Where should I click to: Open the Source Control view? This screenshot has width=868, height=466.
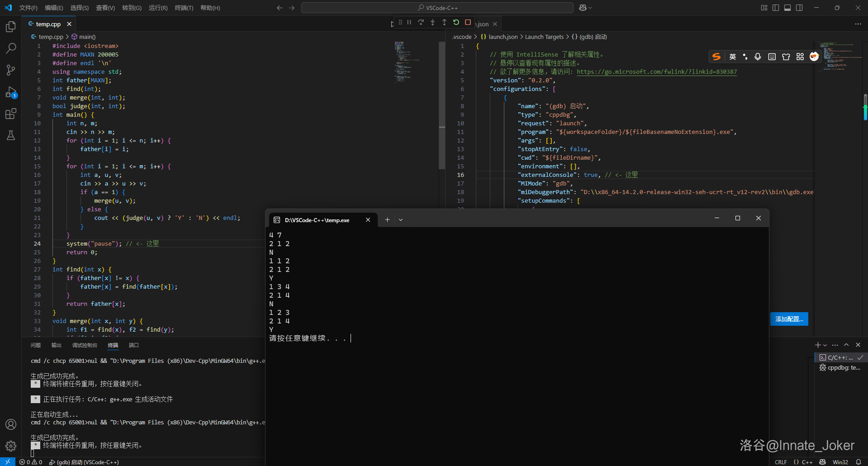pyautogui.click(x=11, y=70)
